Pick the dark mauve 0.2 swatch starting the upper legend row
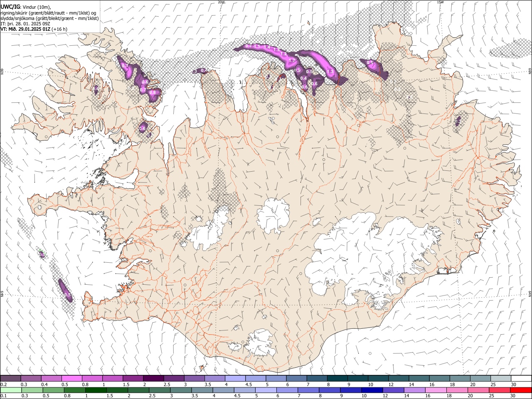532x399 pixels. (10, 379)
